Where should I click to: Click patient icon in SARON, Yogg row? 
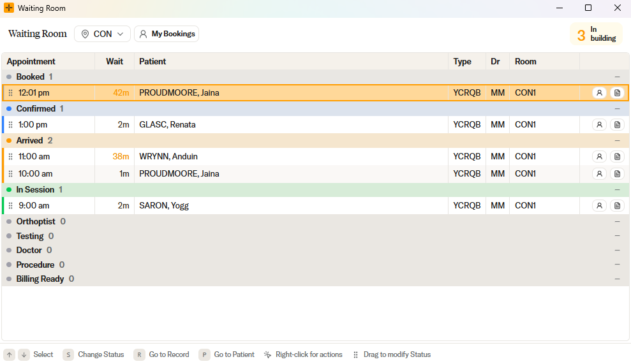599,205
